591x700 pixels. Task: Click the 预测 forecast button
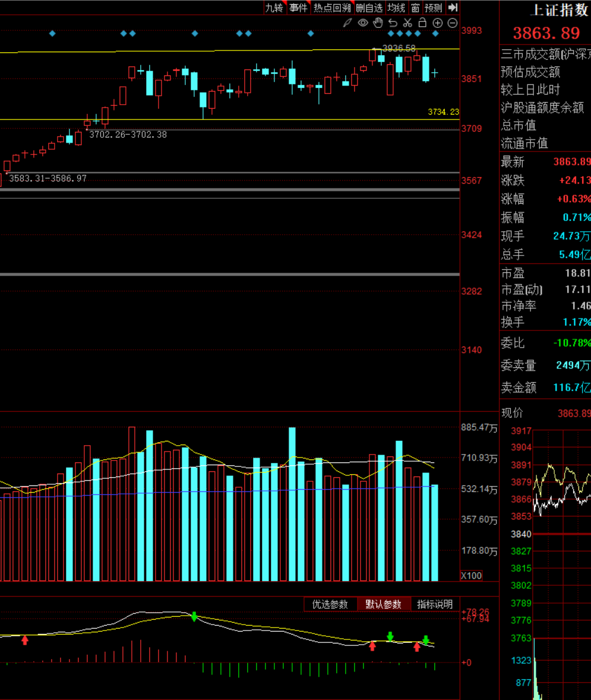click(x=434, y=8)
